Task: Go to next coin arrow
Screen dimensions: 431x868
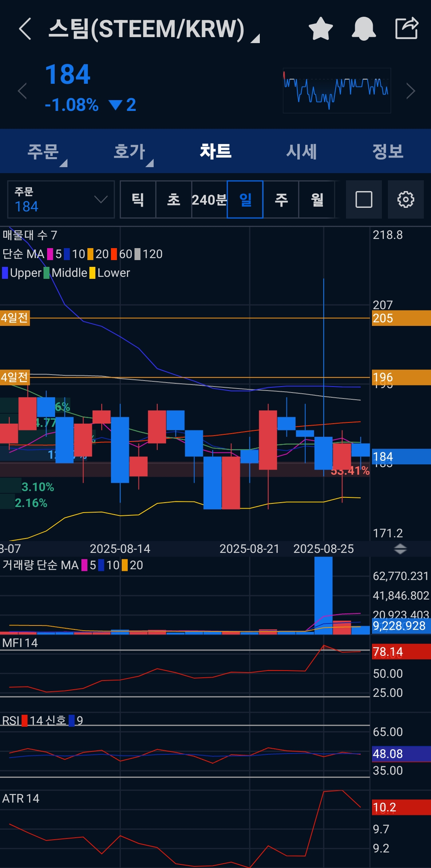Action: [411, 91]
